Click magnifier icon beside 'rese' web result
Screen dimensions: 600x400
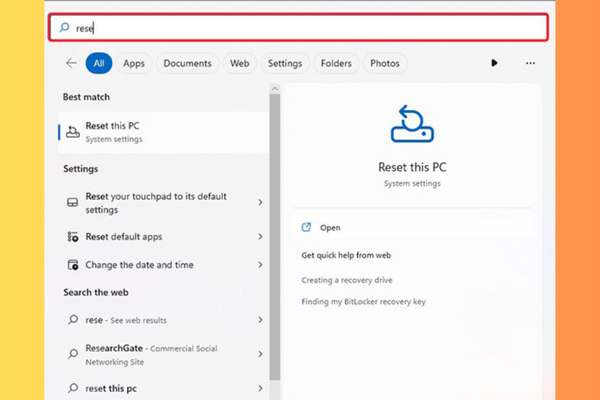(73, 320)
